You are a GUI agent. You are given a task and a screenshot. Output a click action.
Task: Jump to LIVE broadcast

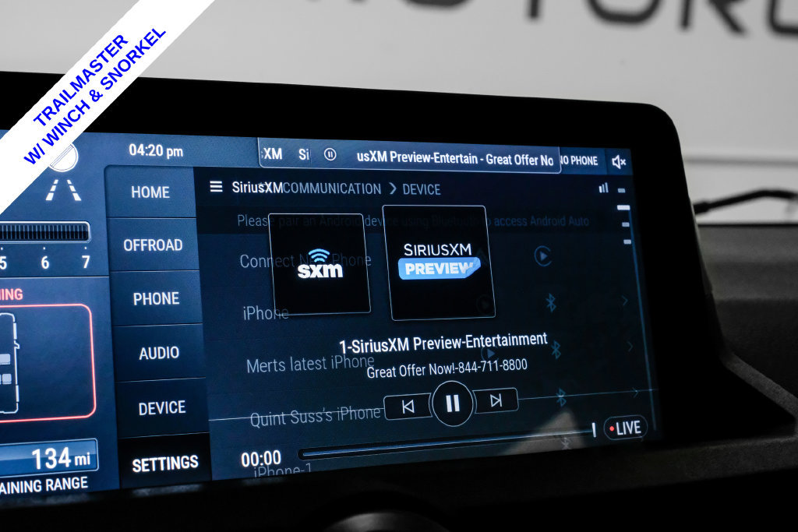(x=625, y=428)
